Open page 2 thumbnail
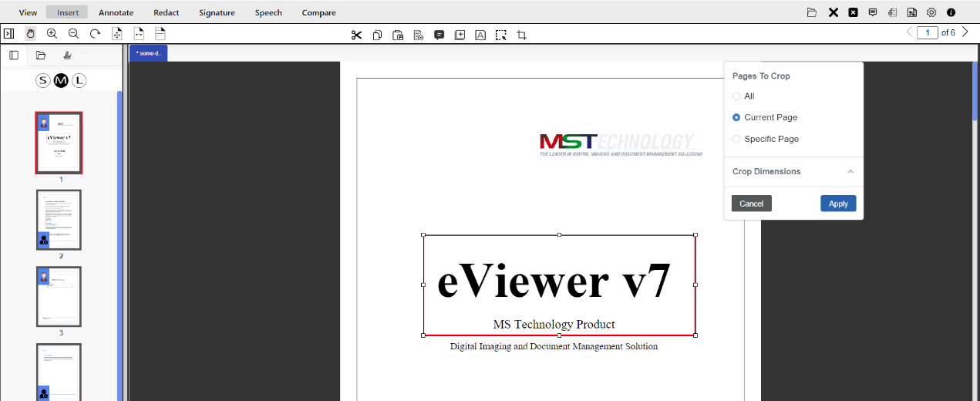 [59, 220]
